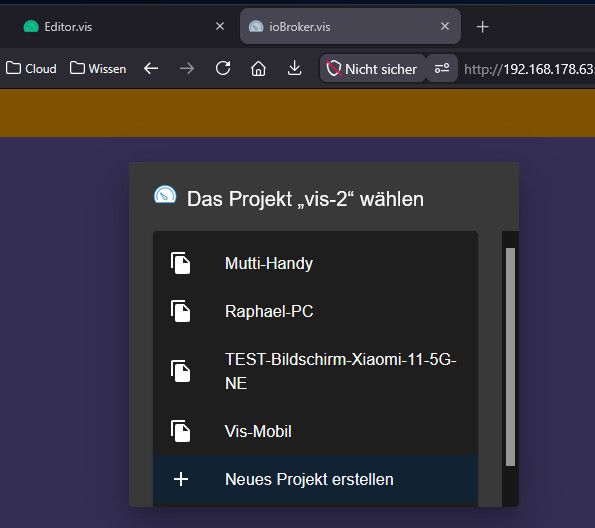Click the copy icon beside Mutti-Handy
Viewport: 595px width, 528px height.
pyautogui.click(x=181, y=263)
